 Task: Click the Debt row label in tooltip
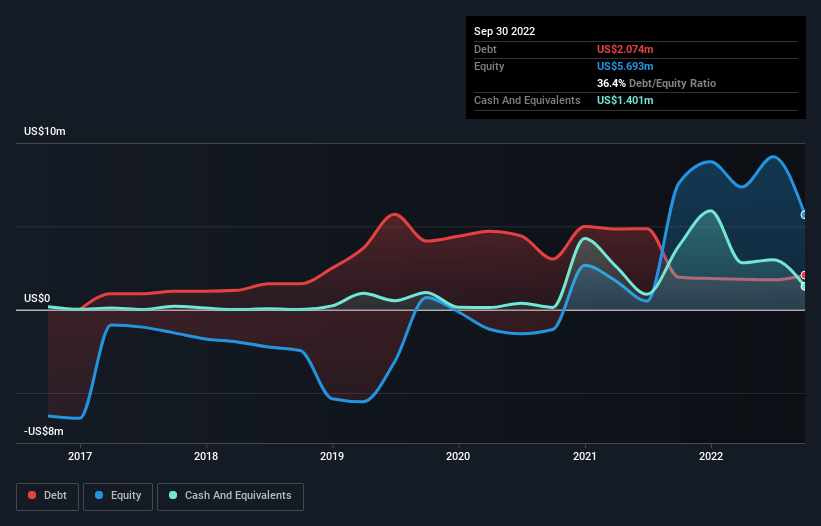click(x=485, y=49)
